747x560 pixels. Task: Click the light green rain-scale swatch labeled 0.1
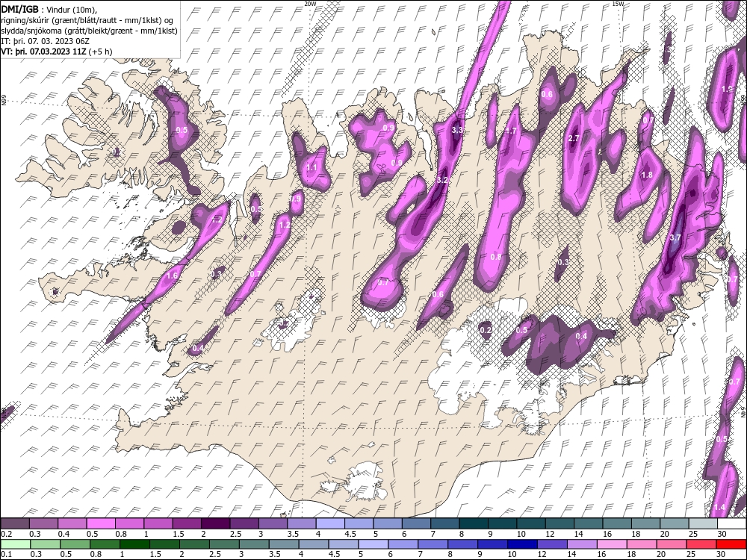pos(15,544)
